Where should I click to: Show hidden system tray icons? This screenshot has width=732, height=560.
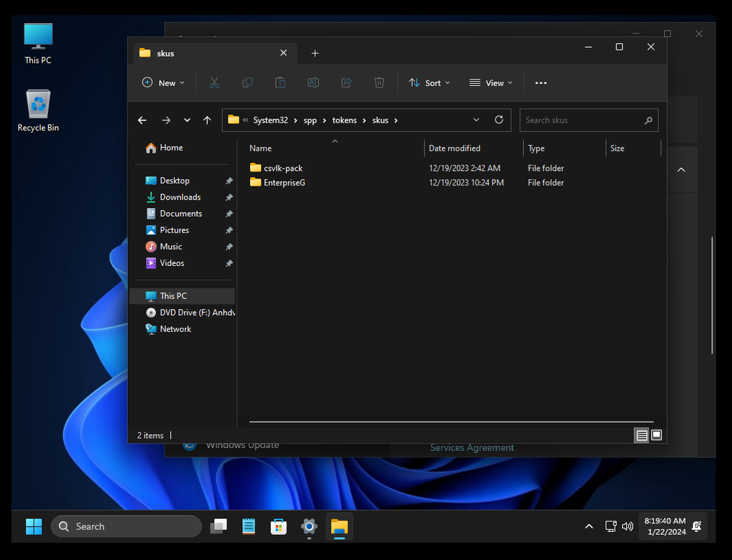click(589, 526)
